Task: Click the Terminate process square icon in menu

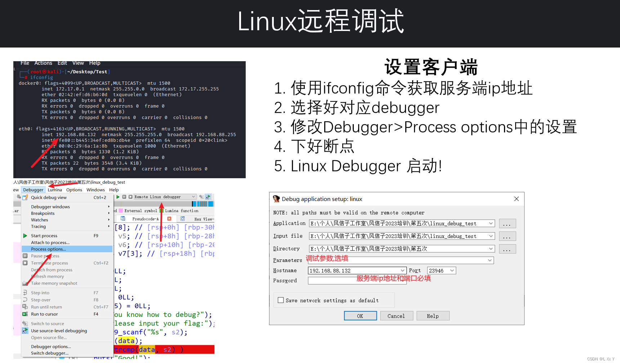Action: coord(25,263)
